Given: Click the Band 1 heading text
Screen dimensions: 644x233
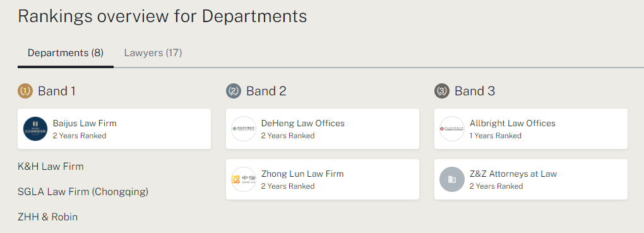Looking at the screenshot, I should [x=57, y=91].
